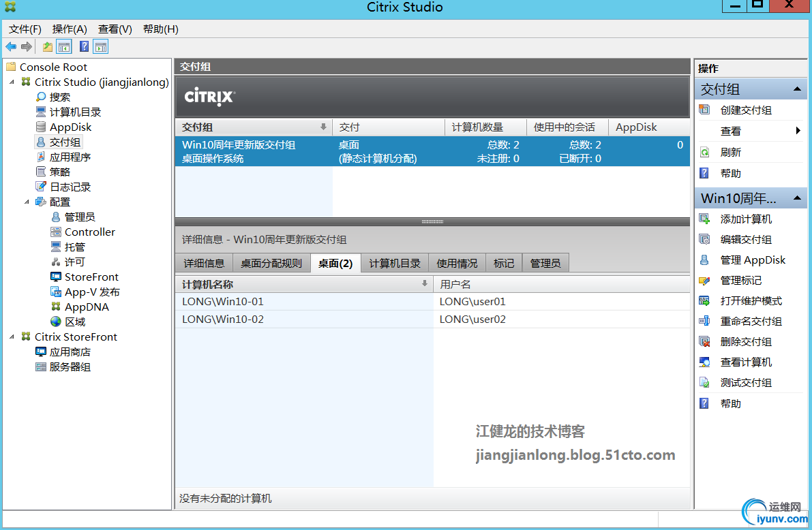Image resolution: width=812 pixels, height=530 pixels.
Task: Select 区域 in the console tree
Action: pos(74,322)
